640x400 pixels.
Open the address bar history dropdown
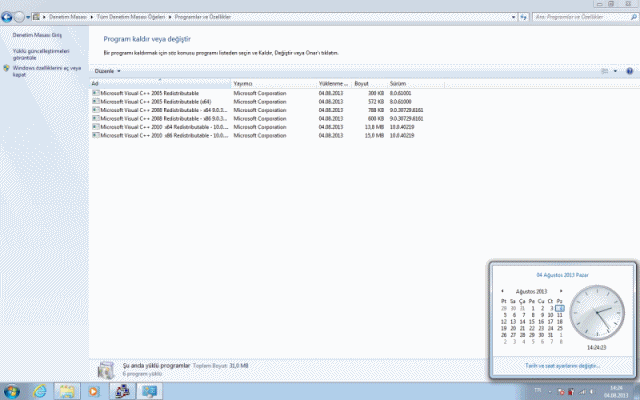513,17
